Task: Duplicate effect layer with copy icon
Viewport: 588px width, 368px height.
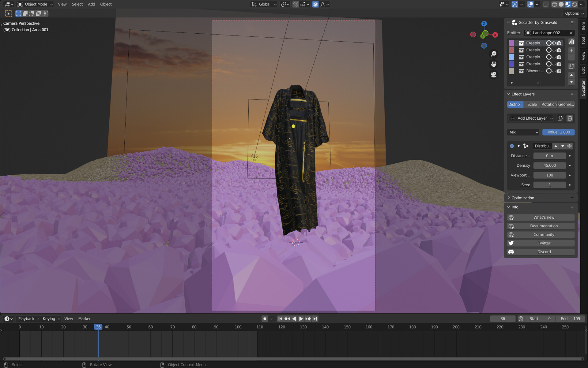Action: 560,118
